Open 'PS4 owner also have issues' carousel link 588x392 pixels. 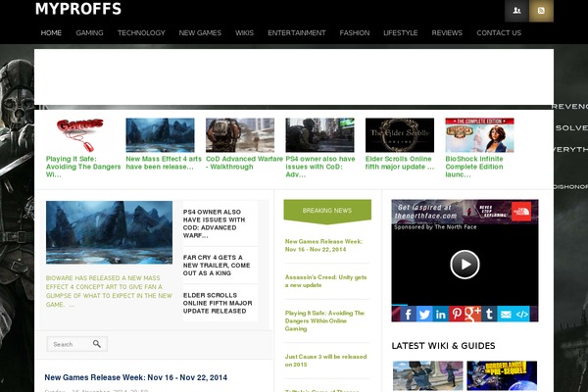[320, 167]
